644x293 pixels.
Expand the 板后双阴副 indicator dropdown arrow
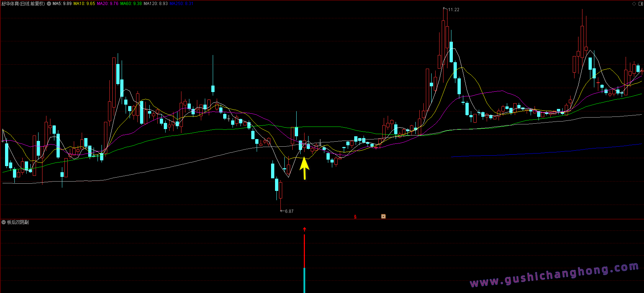[4, 222]
